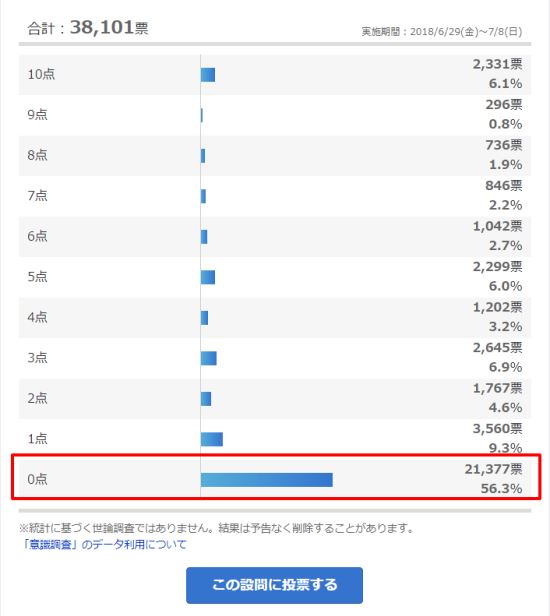Select the 3点 blue bar
Screen dimensions: 550x616
(x=209, y=358)
